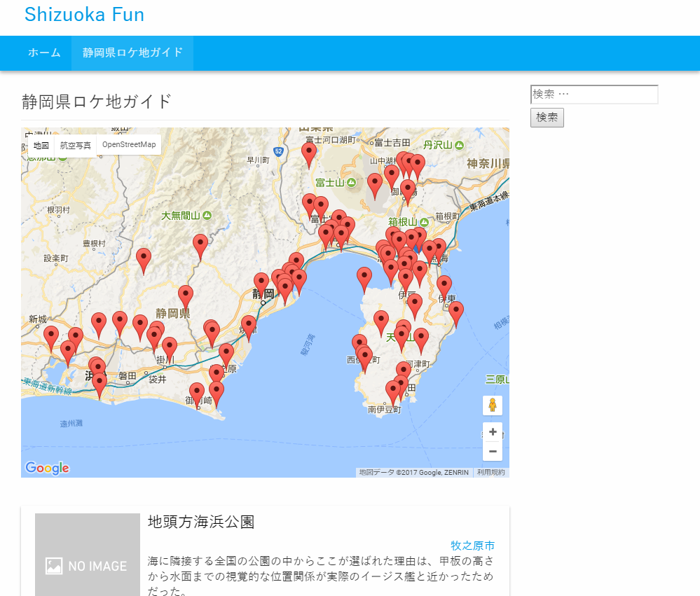Open the 利用規約 link on the map
The width and height of the screenshot is (700, 596).
pyautogui.click(x=490, y=473)
